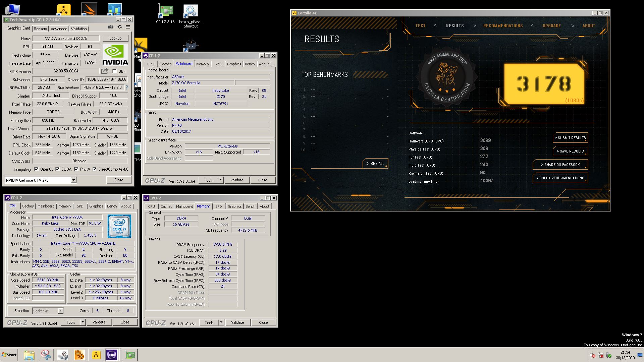This screenshot has height=362, width=644.
Task: Toggle the PhysX checkbox
Action: pyautogui.click(x=76, y=169)
